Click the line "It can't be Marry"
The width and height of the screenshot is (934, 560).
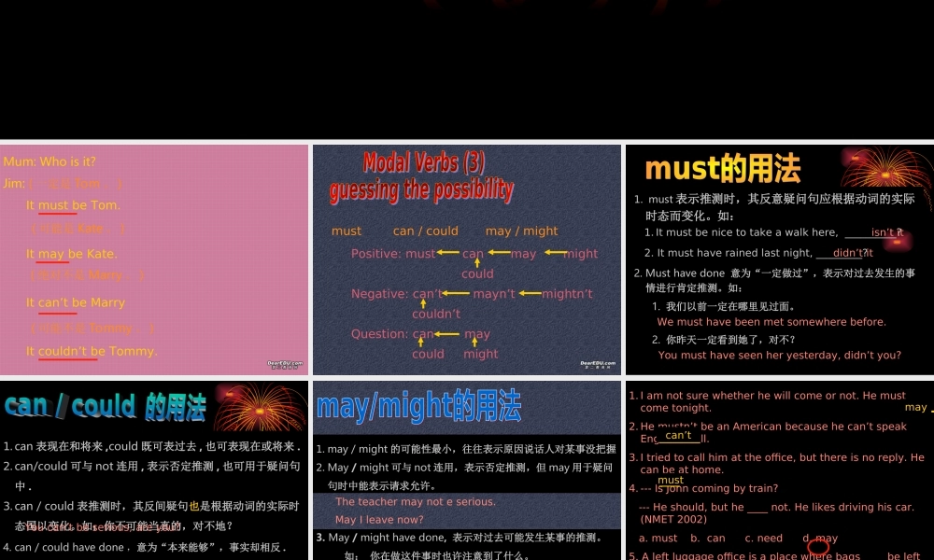75,303
